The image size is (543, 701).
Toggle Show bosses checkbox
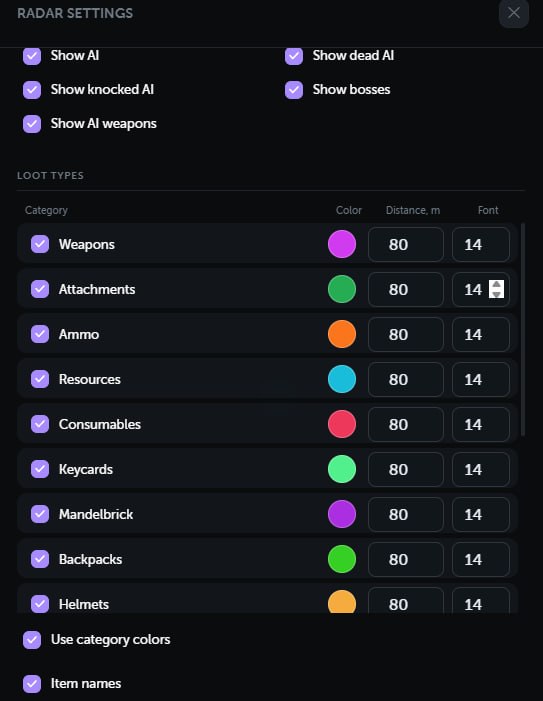[x=294, y=90]
